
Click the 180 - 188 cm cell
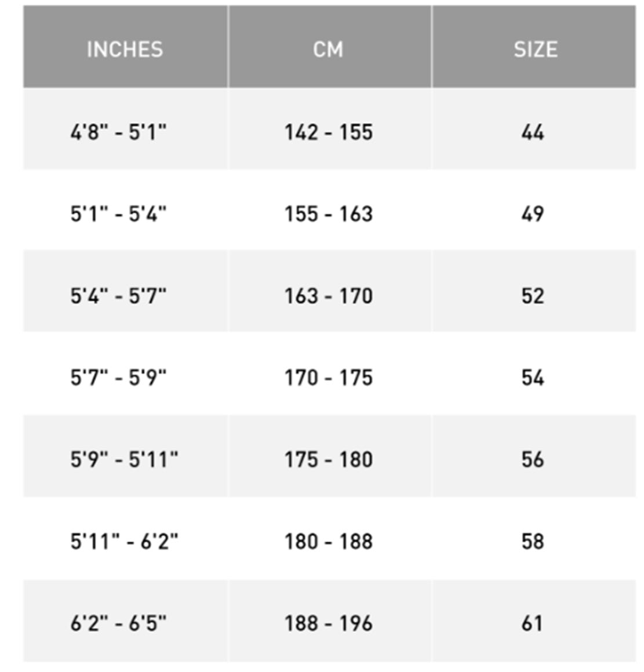[x=328, y=542]
